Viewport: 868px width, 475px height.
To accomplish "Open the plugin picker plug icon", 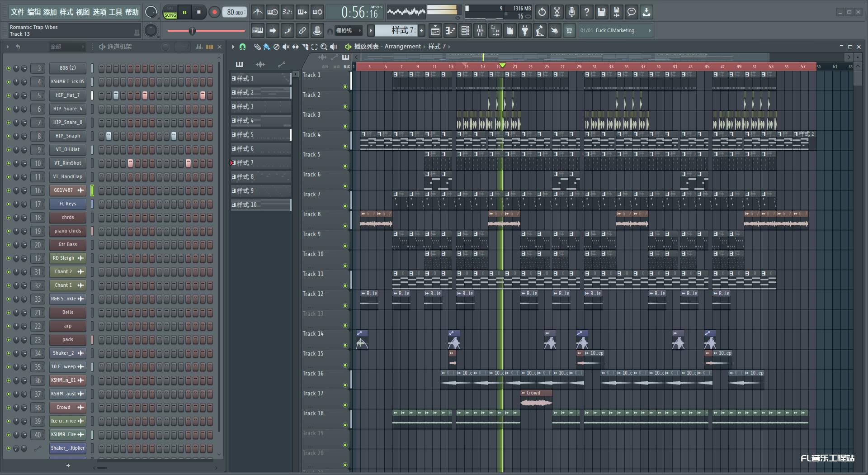I will pos(524,31).
